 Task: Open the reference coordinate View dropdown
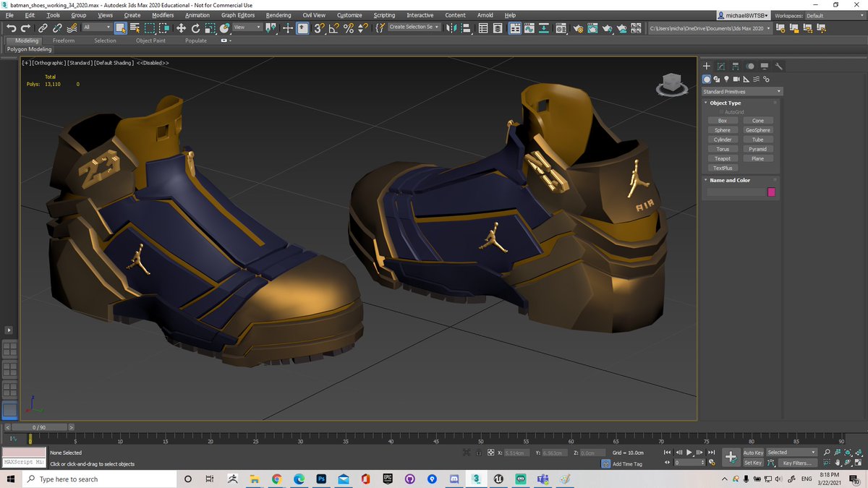247,27
